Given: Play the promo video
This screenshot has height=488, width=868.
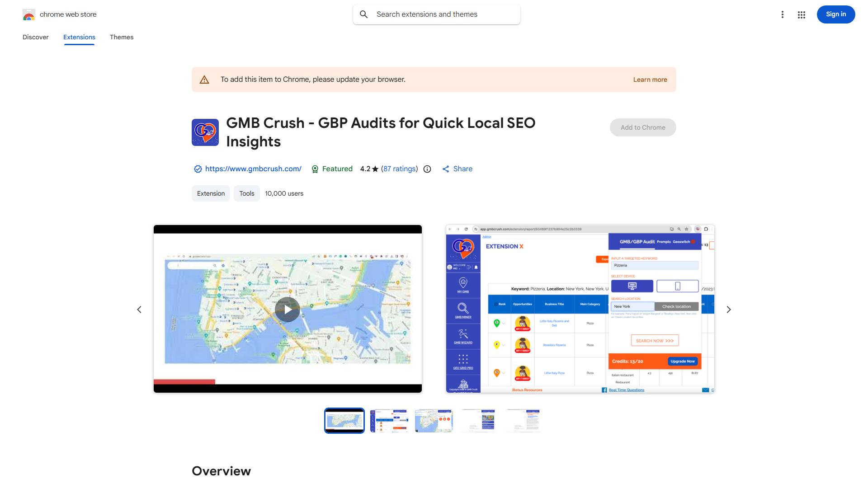Looking at the screenshot, I should pyautogui.click(x=288, y=309).
